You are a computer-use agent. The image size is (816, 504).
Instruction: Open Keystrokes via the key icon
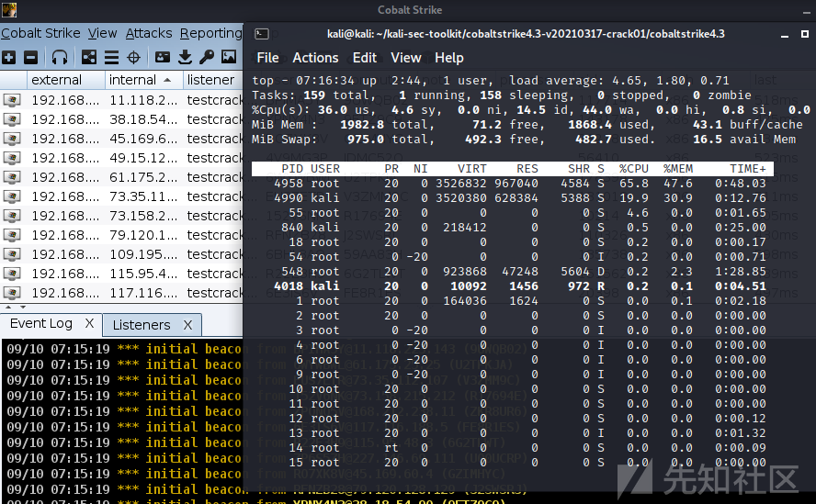207,57
